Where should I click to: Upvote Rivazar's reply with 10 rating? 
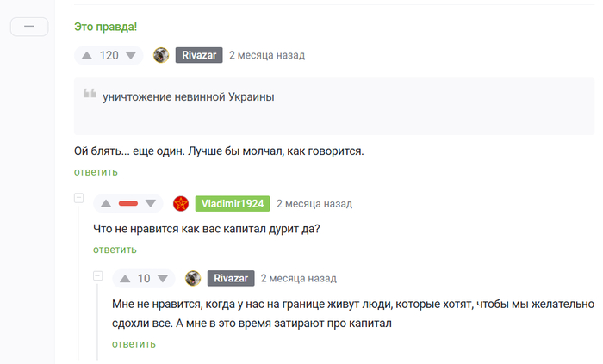[x=124, y=278]
